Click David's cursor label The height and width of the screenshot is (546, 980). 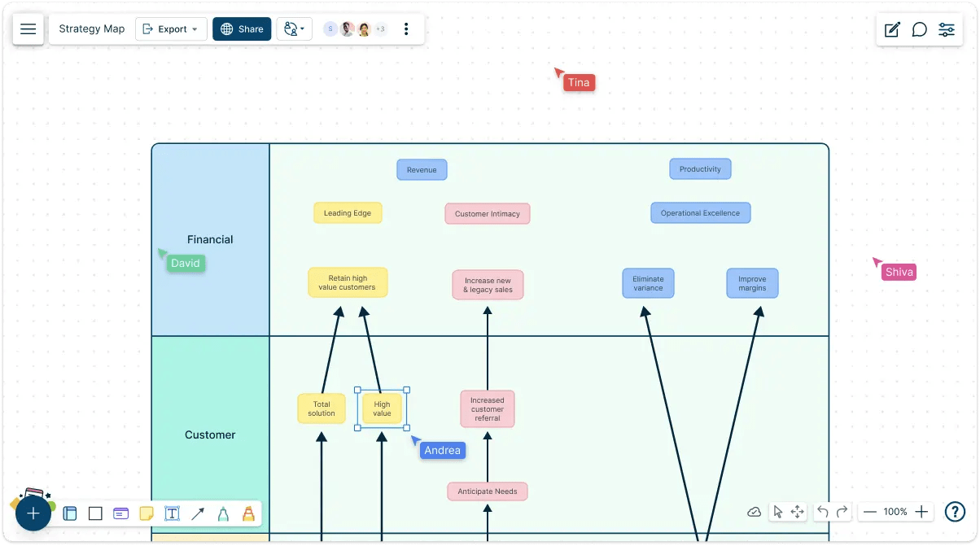click(185, 263)
